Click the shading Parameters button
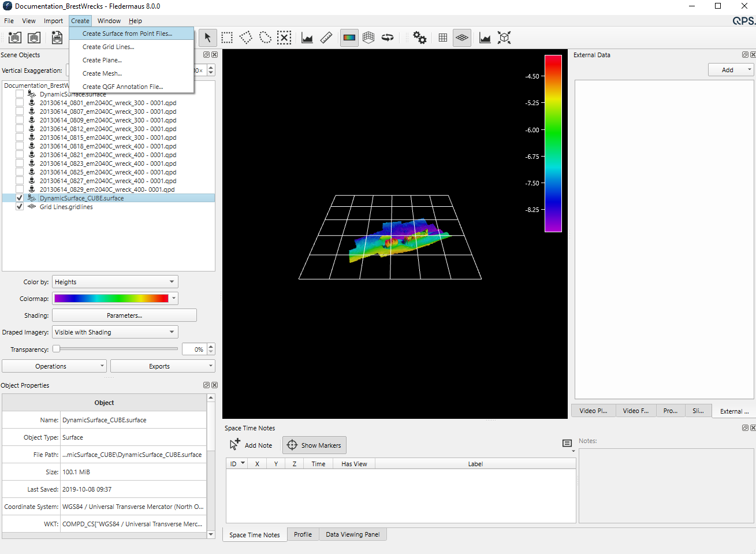The height and width of the screenshot is (554, 756). [124, 315]
